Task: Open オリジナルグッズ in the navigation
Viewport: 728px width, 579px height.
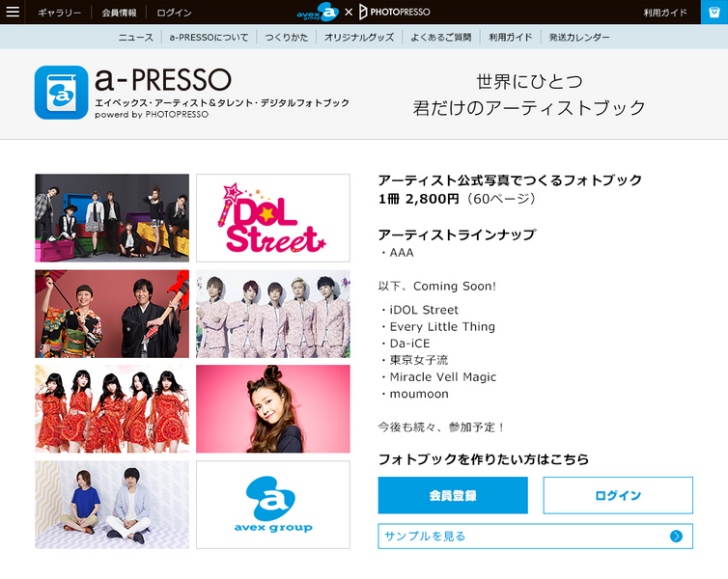Action: 359,37
